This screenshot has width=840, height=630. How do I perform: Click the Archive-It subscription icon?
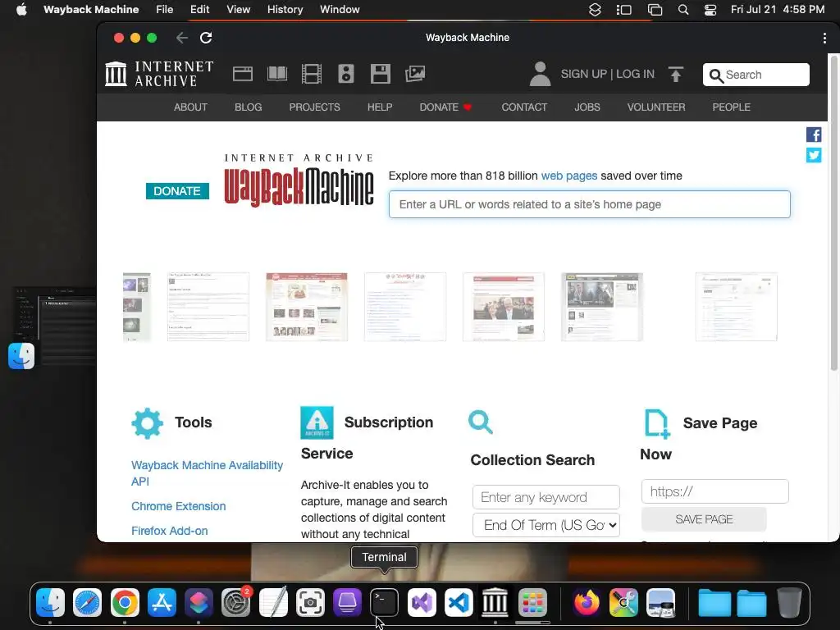click(317, 422)
